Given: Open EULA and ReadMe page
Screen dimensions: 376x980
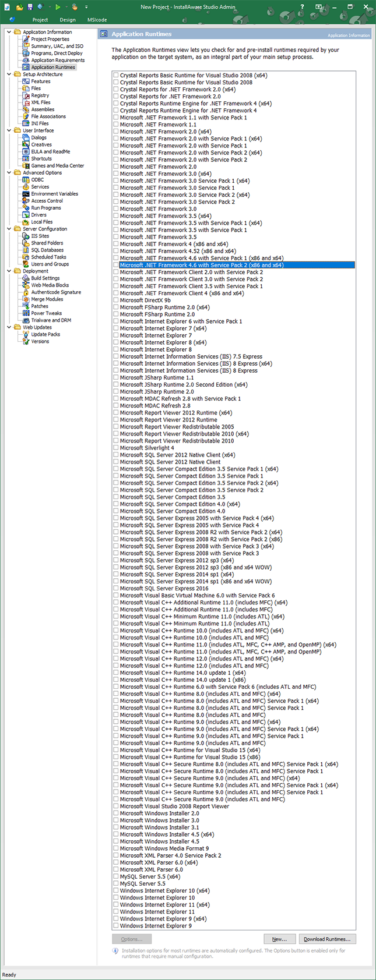Looking at the screenshot, I should point(51,151).
